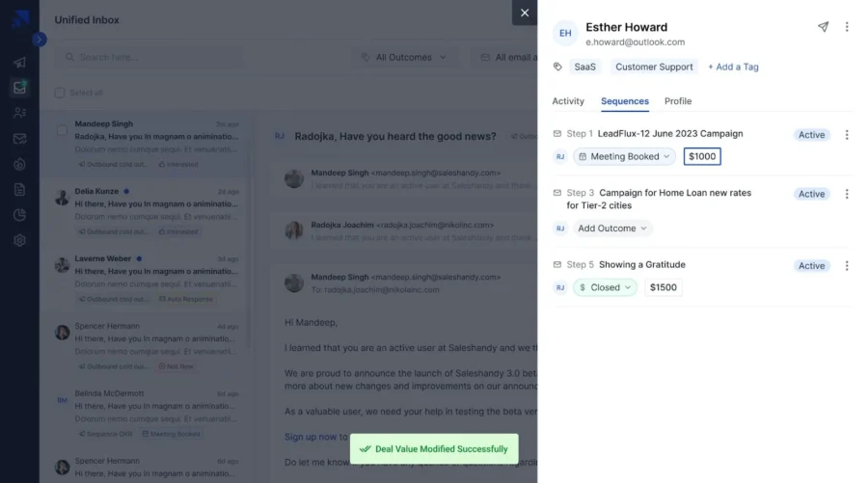Screen dimensions: 868x483
Task: Open options menu for Showing a Gratitude step
Action: (847, 266)
